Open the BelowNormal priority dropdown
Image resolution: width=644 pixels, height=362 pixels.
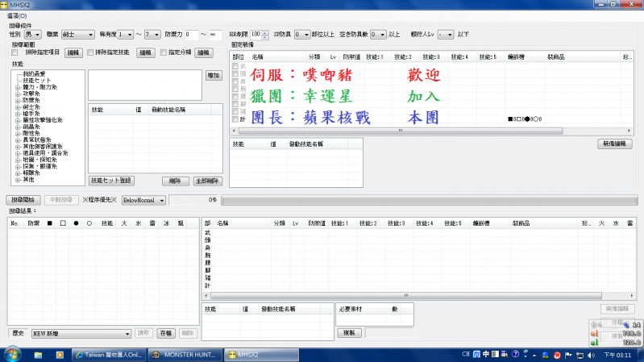(x=143, y=200)
